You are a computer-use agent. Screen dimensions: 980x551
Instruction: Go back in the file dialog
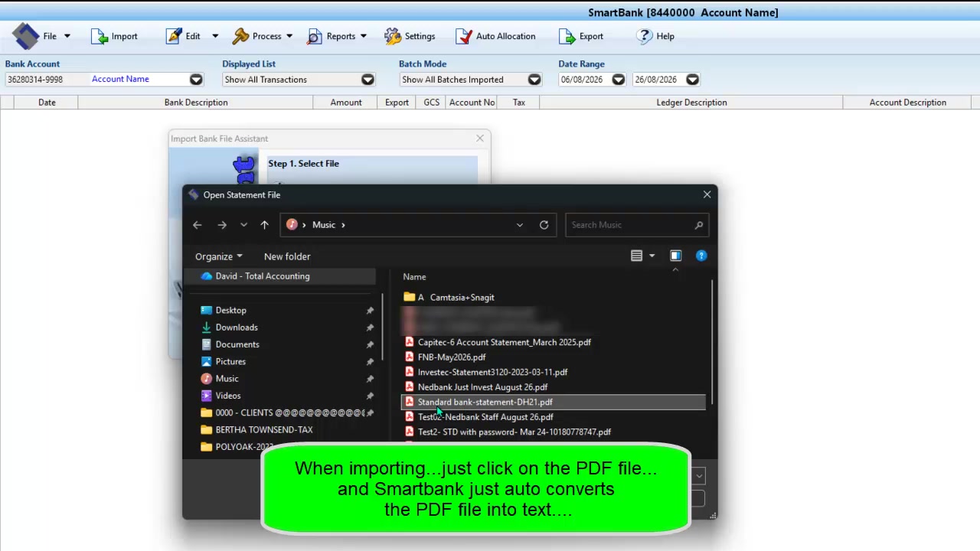tap(198, 225)
